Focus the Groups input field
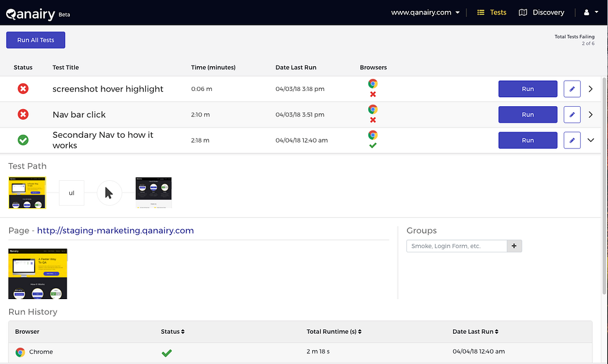608x364 pixels. [456, 246]
